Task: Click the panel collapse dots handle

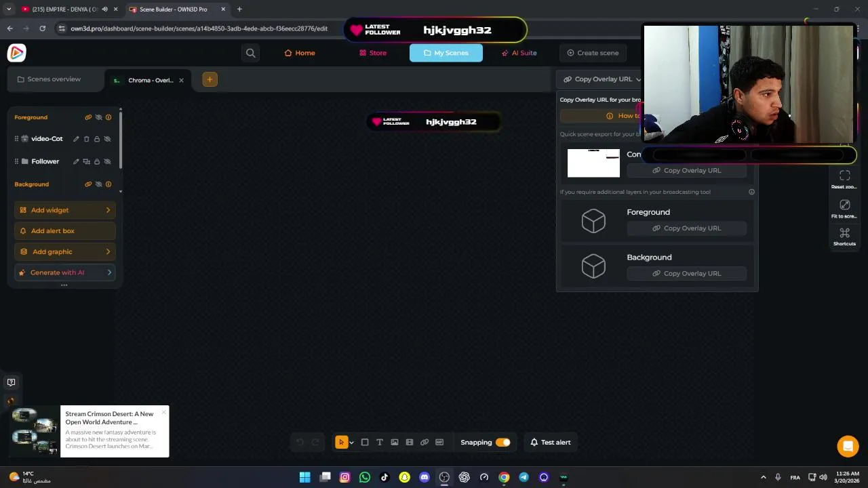Action: 64,285
